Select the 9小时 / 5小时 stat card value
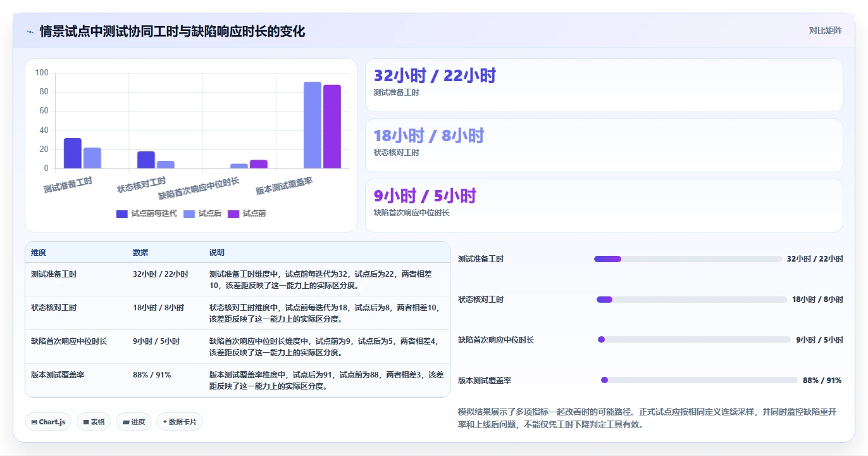 click(425, 196)
